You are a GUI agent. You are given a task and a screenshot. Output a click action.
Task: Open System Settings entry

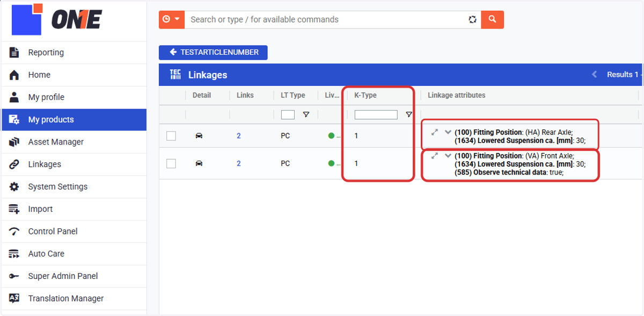pos(74,186)
